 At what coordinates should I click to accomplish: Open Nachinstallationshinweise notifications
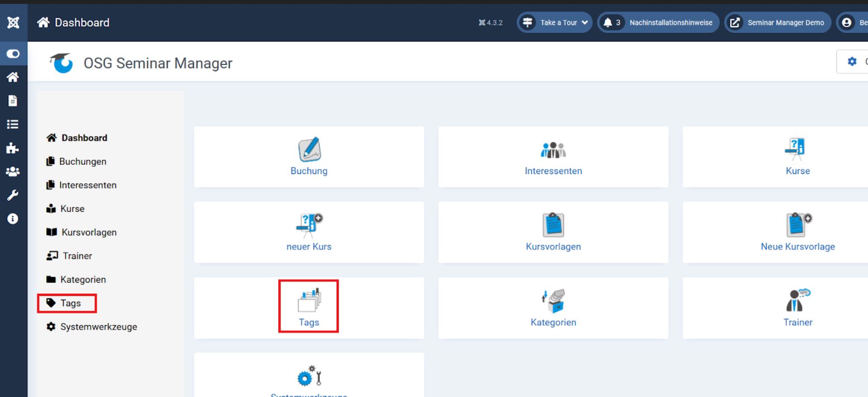[x=658, y=23]
